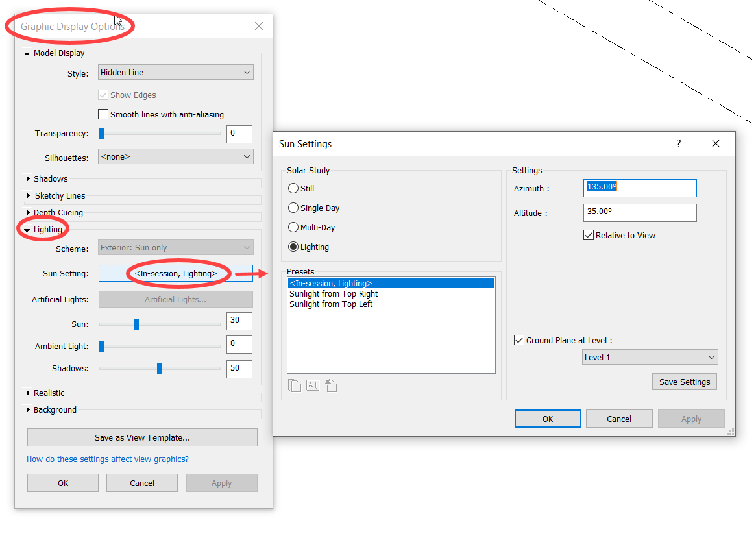Open How do these settings affect view graphics link
The height and width of the screenshot is (549, 756).
pyautogui.click(x=108, y=459)
